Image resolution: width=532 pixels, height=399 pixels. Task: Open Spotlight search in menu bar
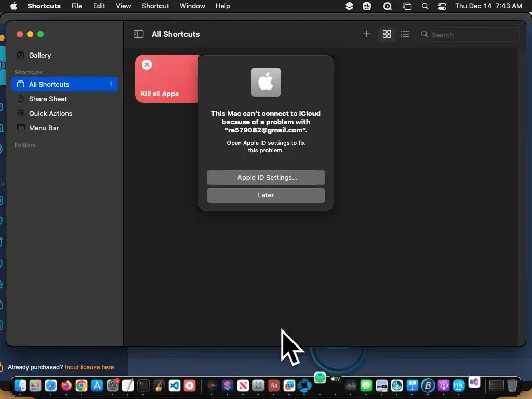pos(425,6)
